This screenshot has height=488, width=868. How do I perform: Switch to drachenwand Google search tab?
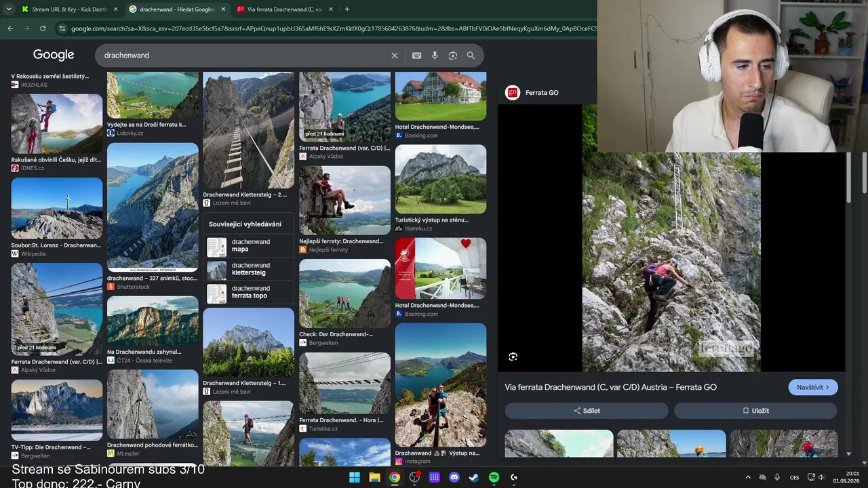(x=176, y=9)
